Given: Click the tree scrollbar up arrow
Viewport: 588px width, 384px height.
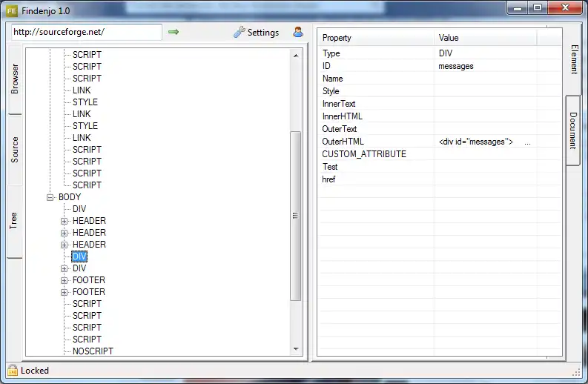Looking at the screenshot, I should point(296,56).
